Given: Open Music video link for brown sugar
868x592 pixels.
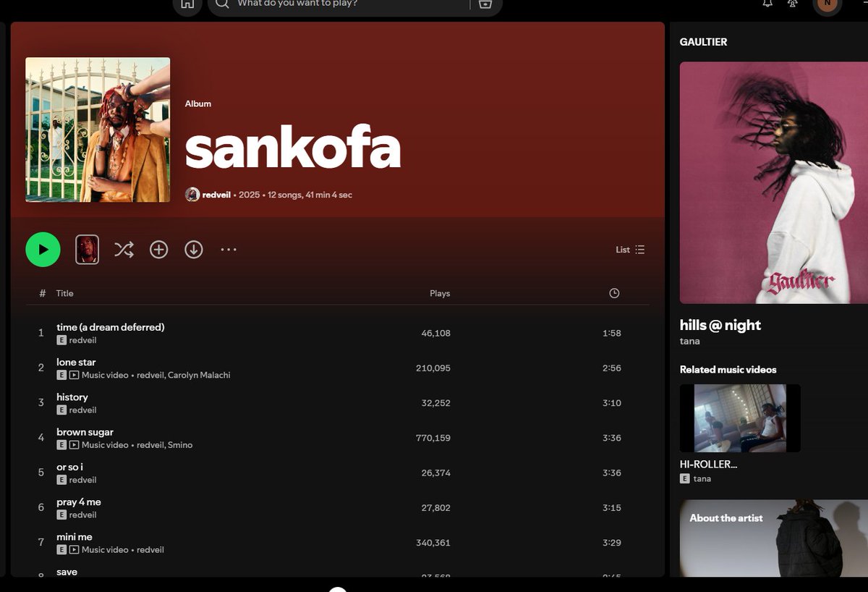Looking at the screenshot, I should pyautogui.click(x=105, y=445).
